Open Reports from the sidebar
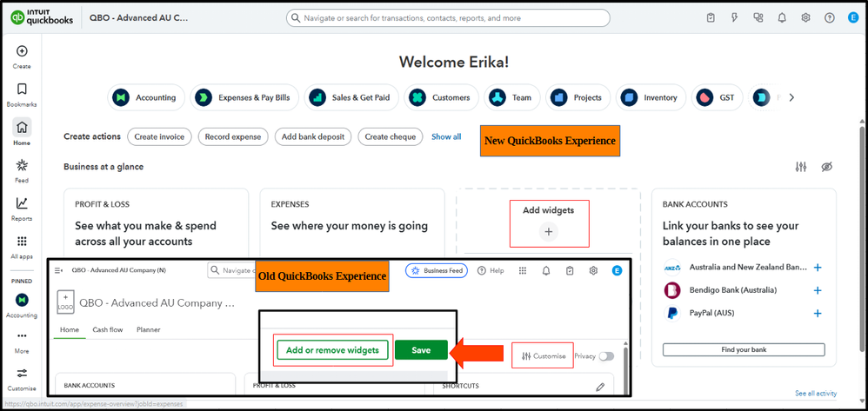This screenshot has width=868, height=411. (22, 209)
